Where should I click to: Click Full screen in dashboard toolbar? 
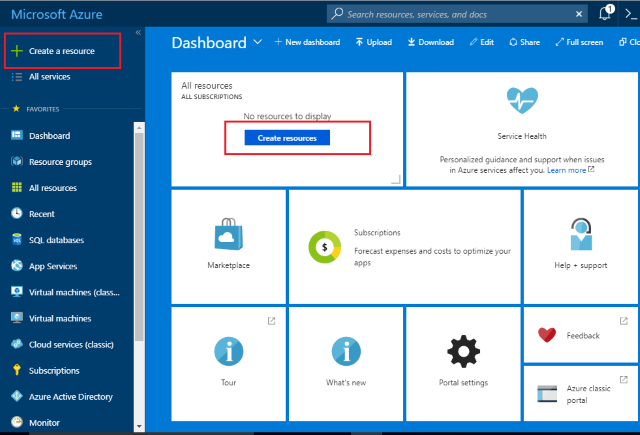(x=579, y=42)
